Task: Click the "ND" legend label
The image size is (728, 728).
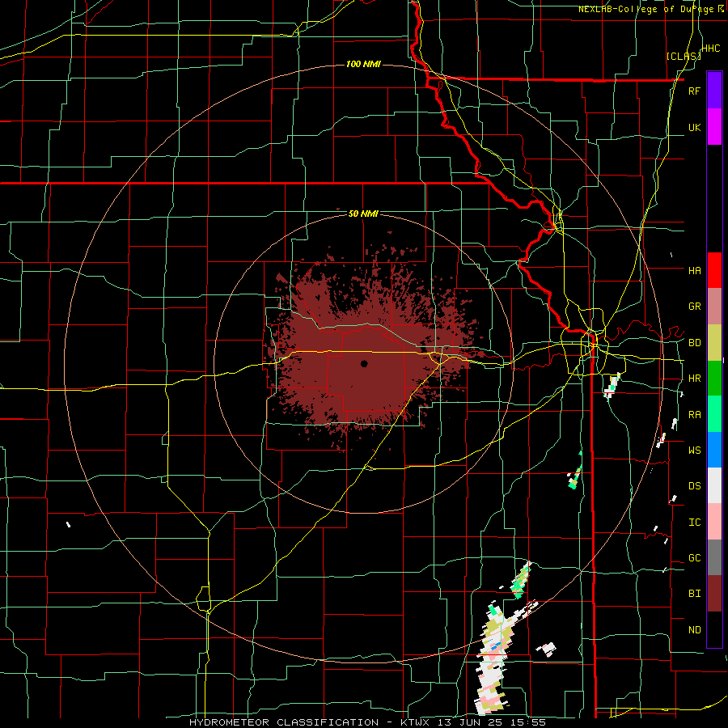Action: click(694, 630)
